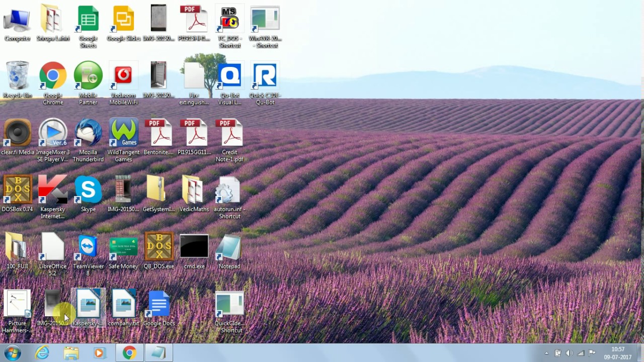Open Mozilla Thunderbird

pos(88,140)
